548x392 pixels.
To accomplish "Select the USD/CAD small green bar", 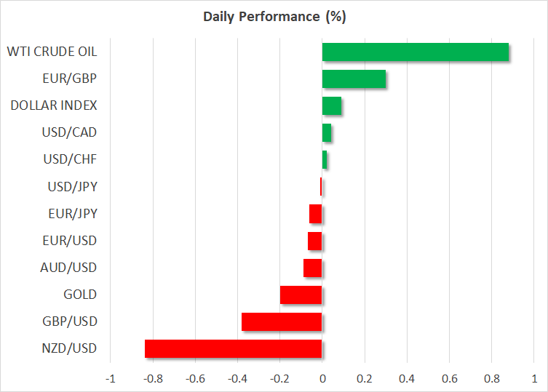I will pyautogui.click(x=326, y=133).
